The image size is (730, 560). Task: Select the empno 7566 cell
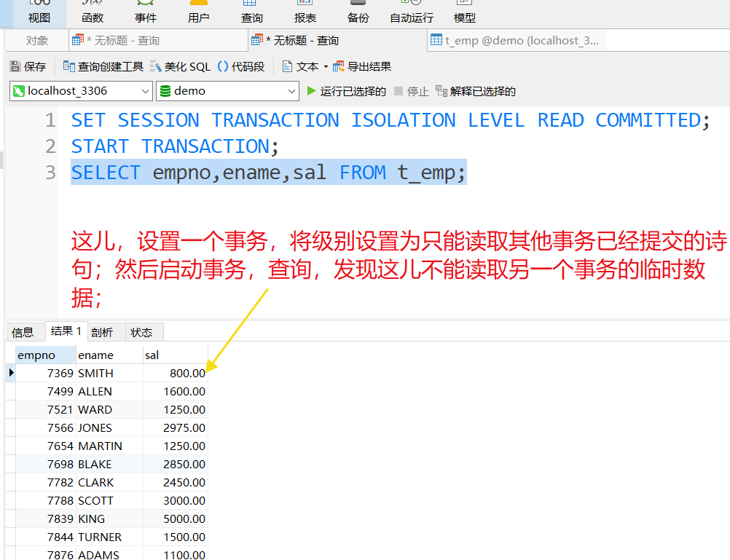[46, 427]
